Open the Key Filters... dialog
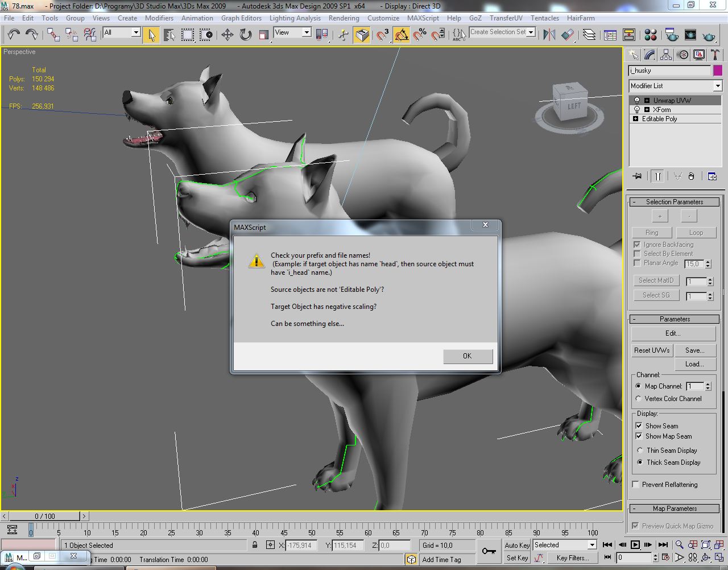Viewport: 728px width, 570px height. (x=572, y=558)
